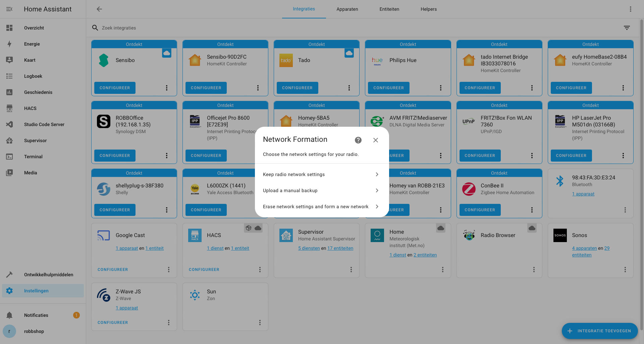Configure the shellyplug-s-38F380 device

pos(115,210)
